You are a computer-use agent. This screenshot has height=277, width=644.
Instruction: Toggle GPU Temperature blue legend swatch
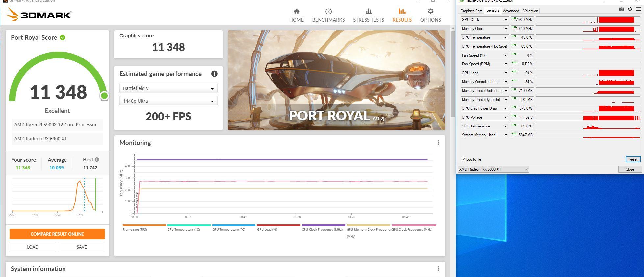[x=234, y=225]
